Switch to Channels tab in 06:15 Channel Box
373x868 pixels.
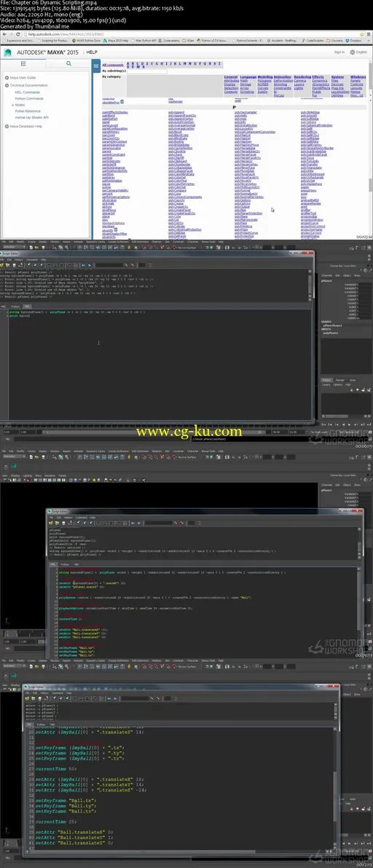tap(327, 275)
